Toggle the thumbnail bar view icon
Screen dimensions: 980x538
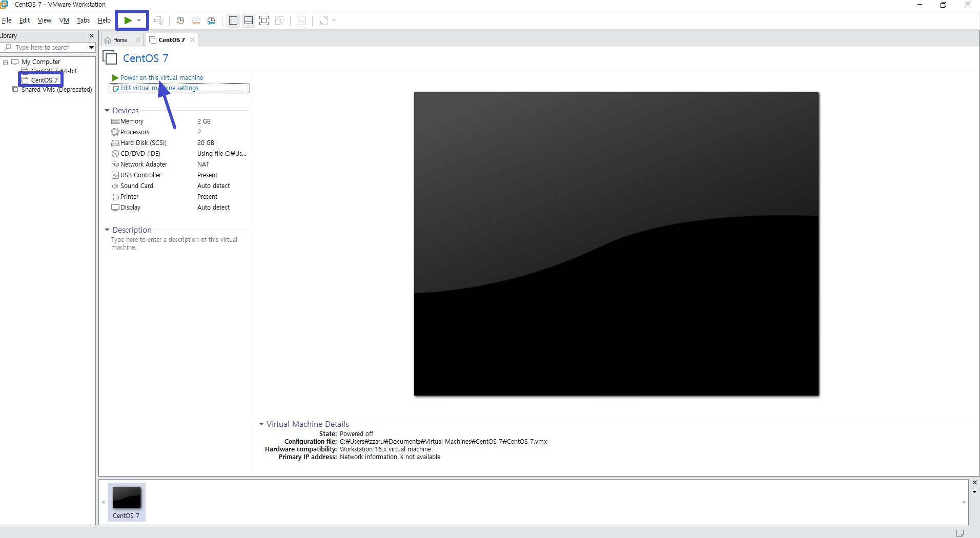pos(249,20)
